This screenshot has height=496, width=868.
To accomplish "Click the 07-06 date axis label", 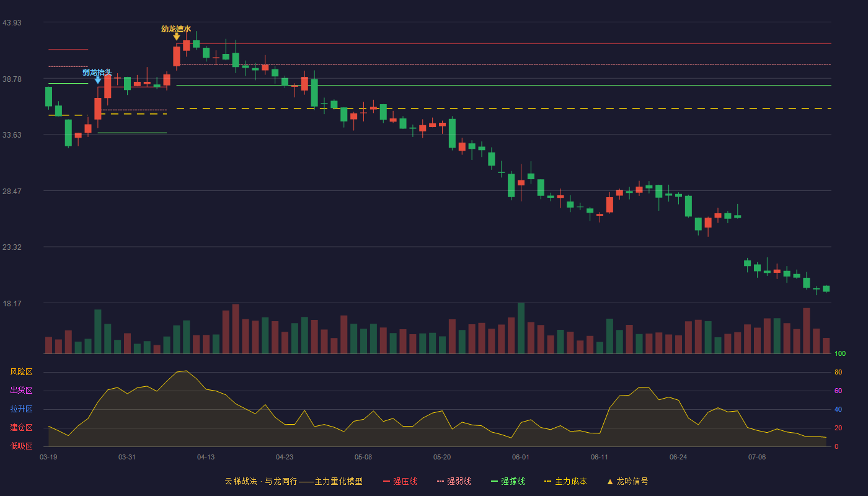I will point(757,457).
